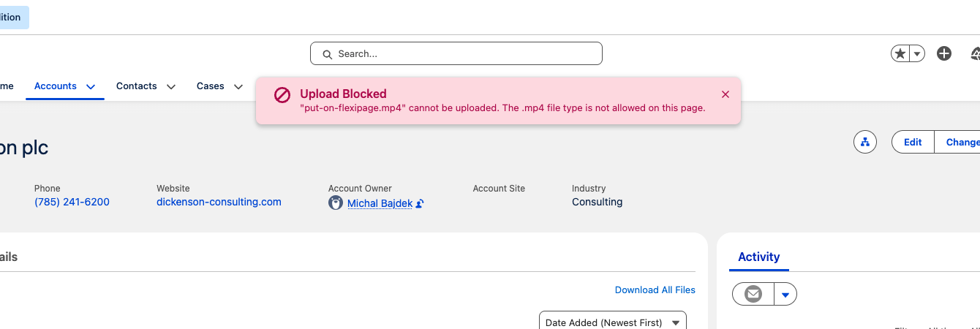Click the Download All Files link

(x=655, y=290)
